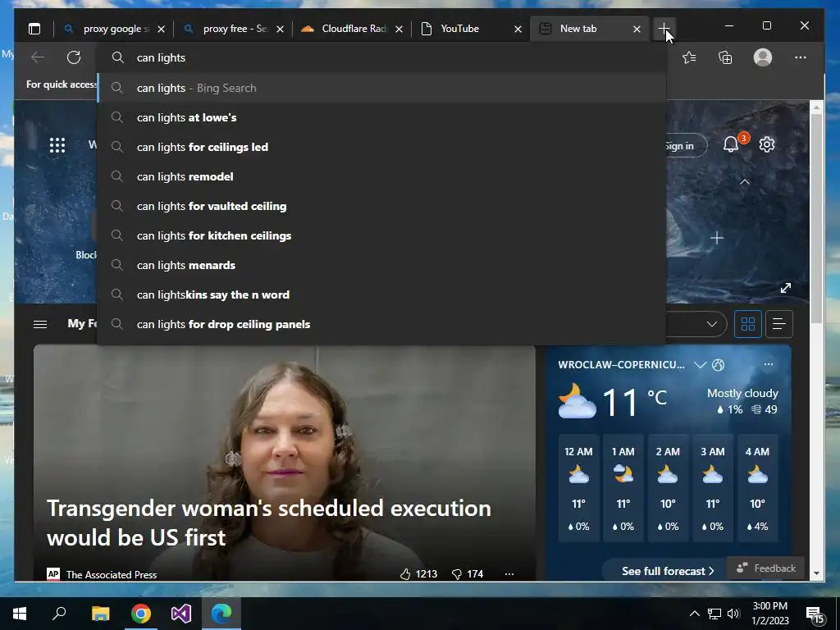
Task: Collapse quick links with the up chevron
Action: click(745, 182)
